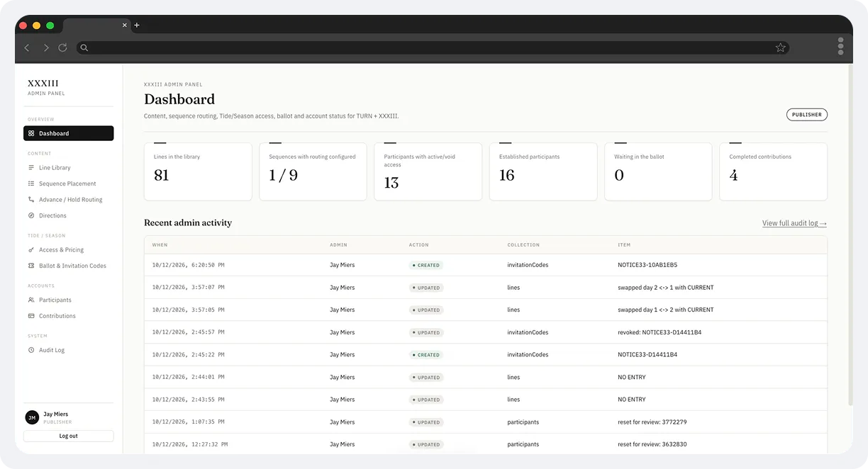
Task: Click the browser address bar
Action: [433, 47]
